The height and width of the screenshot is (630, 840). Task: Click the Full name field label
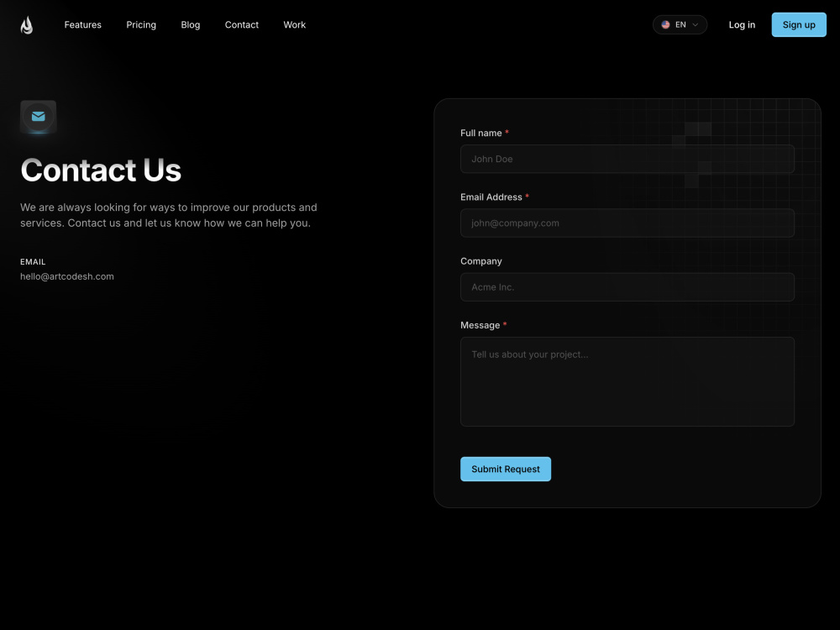pos(481,133)
